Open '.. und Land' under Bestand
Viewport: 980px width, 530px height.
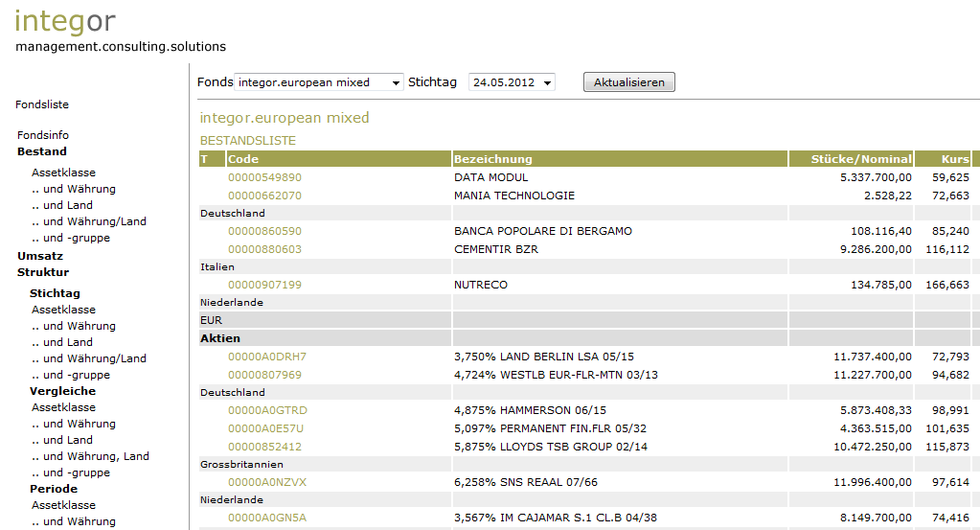(x=62, y=205)
